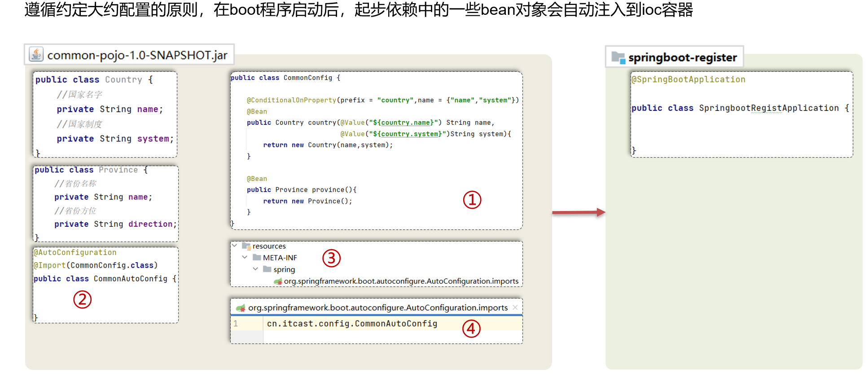
Task: Click the META-INF folder icon
Action: click(x=257, y=258)
